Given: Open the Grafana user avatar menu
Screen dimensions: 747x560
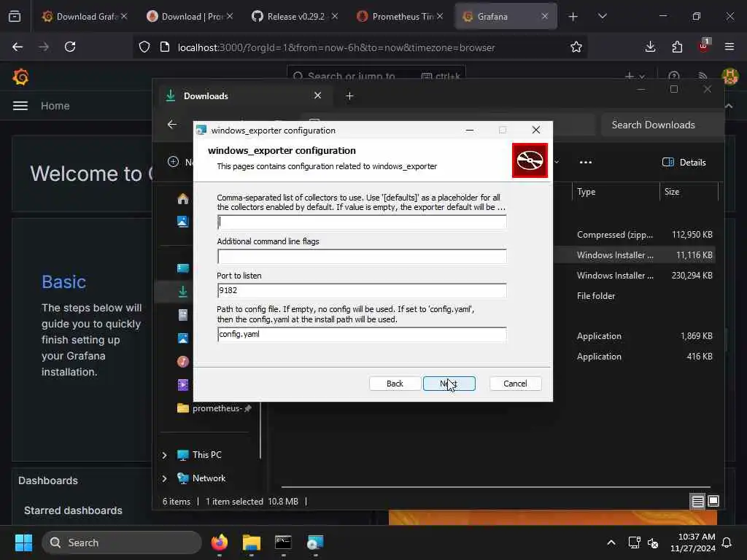Looking at the screenshot, I should (x=729, y=76).
